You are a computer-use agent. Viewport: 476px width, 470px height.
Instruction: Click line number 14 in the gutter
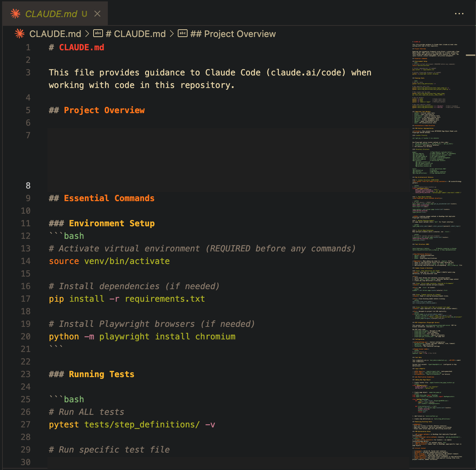tap(26, 261)
